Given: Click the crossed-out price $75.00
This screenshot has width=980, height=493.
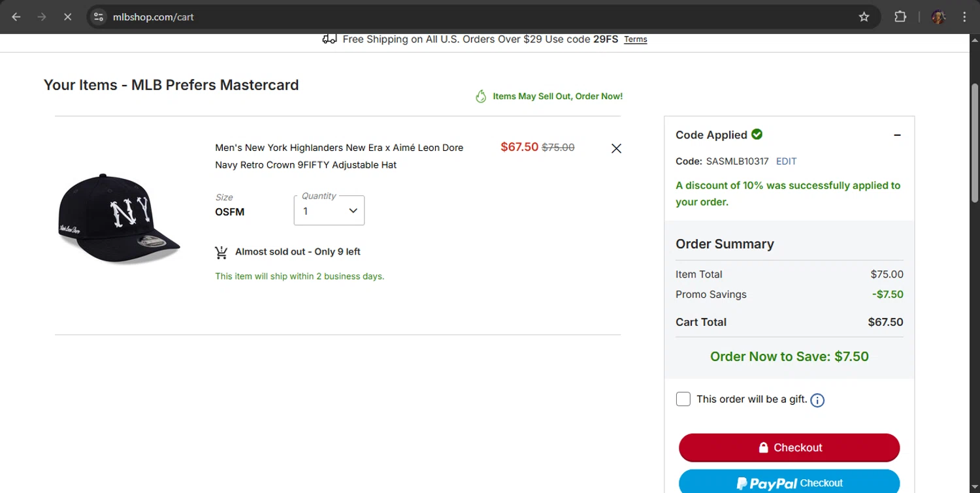Looking at the screenshot, I should pos(558,148).
